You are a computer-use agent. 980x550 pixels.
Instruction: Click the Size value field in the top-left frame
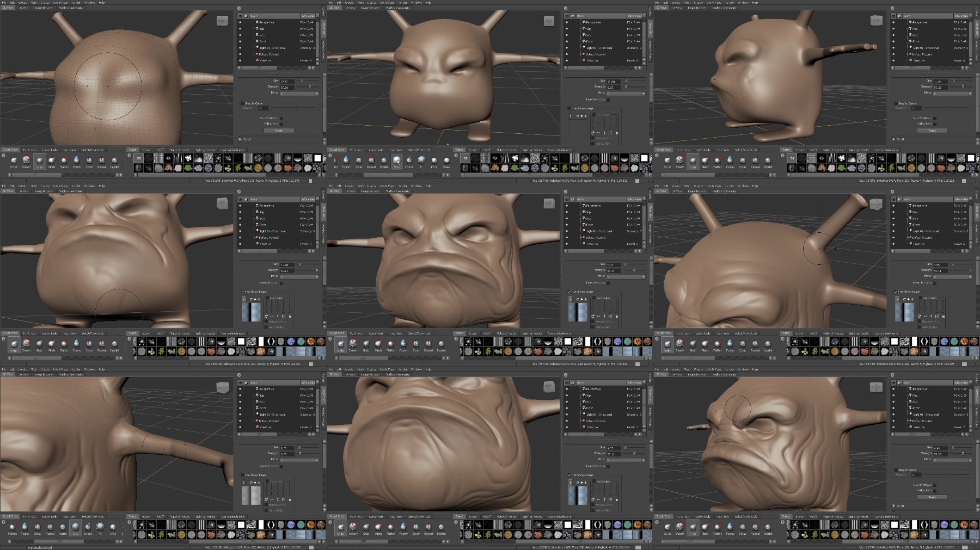287,82
